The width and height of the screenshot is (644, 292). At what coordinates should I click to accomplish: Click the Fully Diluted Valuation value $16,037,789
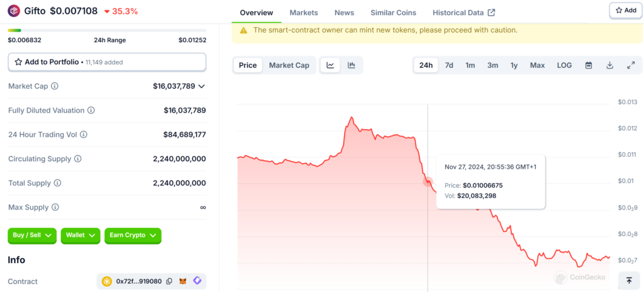point(184,111)
